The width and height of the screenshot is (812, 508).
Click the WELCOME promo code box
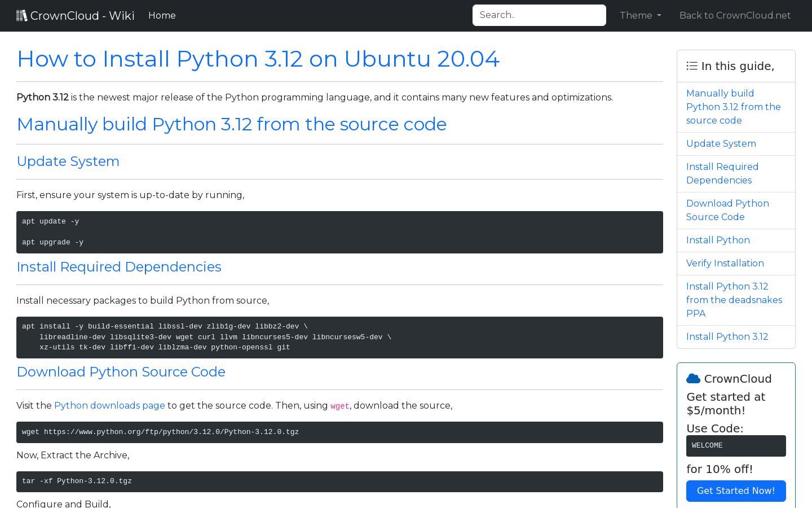(736, 445)
